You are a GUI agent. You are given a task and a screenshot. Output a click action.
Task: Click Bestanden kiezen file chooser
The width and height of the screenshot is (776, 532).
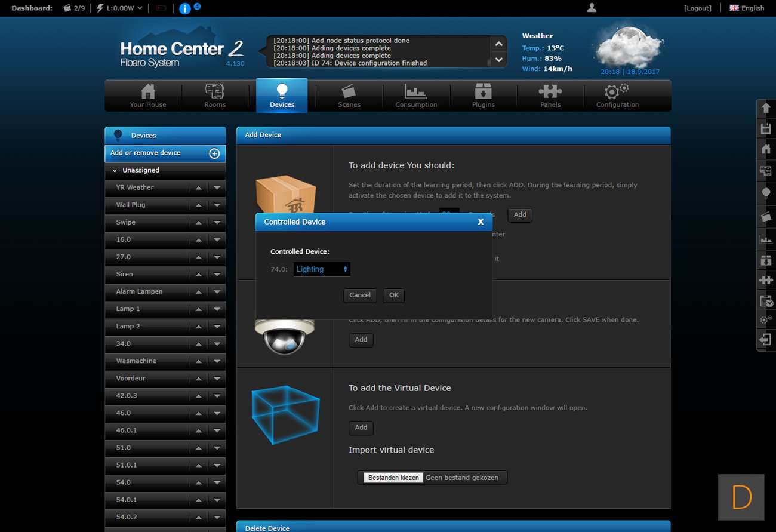click(x=393, y=478)
